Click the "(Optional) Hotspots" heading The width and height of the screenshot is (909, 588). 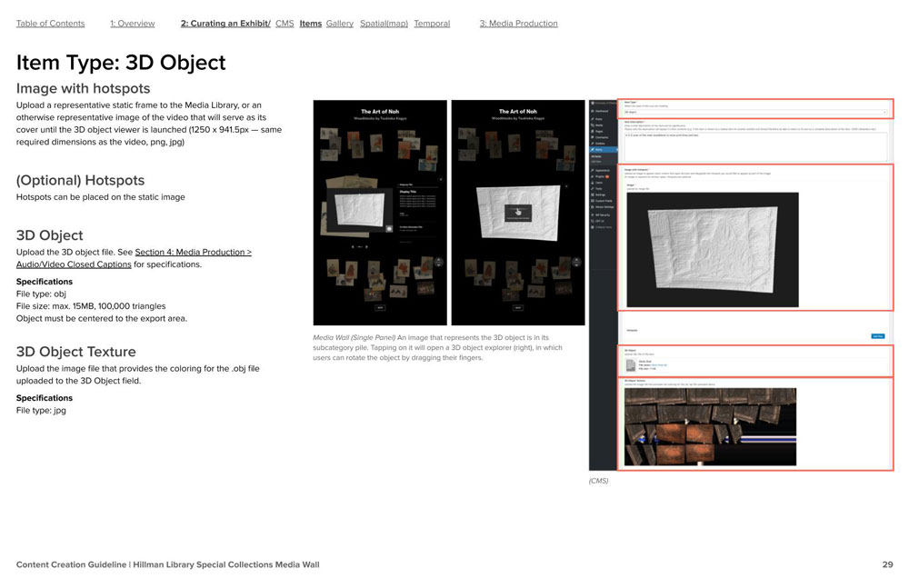point(80,180)
